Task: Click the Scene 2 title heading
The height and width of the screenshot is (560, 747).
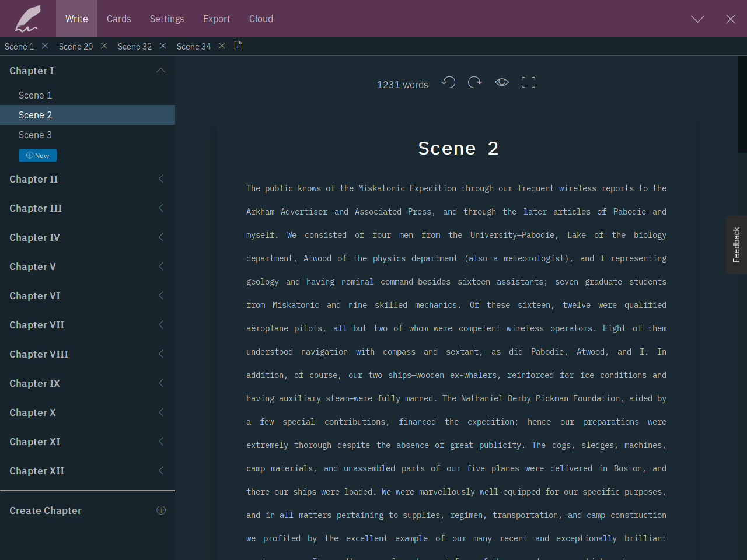Action: pyautogui.click(x=458, y=148)
